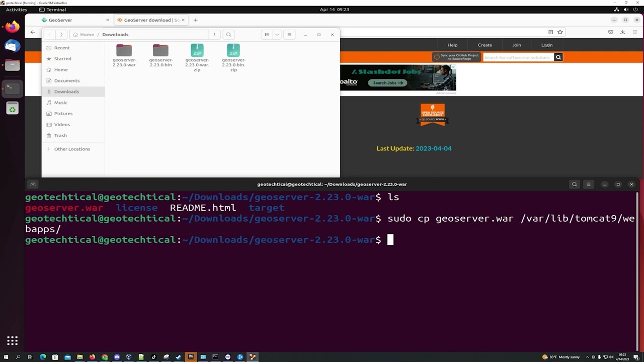Launch Thunderbird mail from the dock
The height and width of the screenshot is (362, 644).
click(x=12, y=46)
